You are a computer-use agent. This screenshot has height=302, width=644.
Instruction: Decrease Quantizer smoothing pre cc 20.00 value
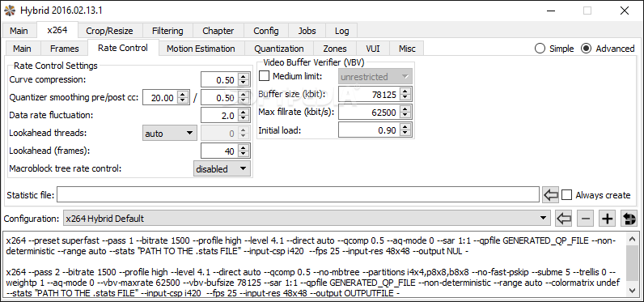[x=183, y=101]
